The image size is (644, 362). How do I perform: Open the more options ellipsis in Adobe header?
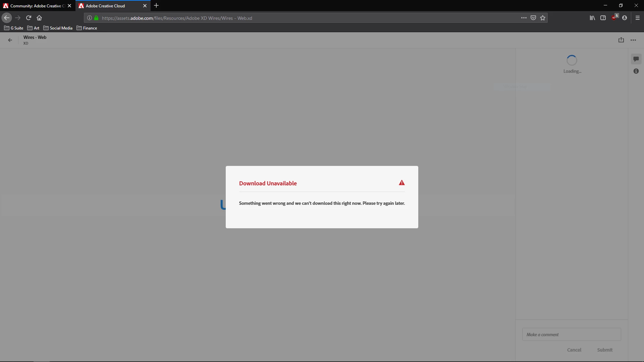tap(633, 40)
